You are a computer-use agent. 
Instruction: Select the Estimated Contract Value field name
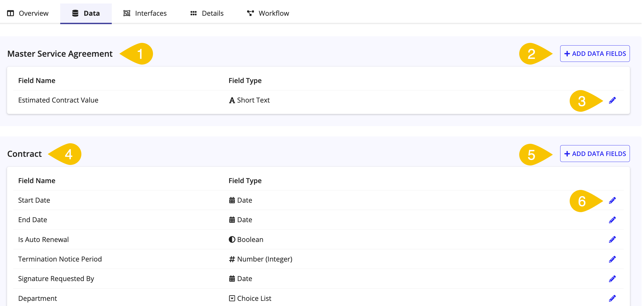58,100
